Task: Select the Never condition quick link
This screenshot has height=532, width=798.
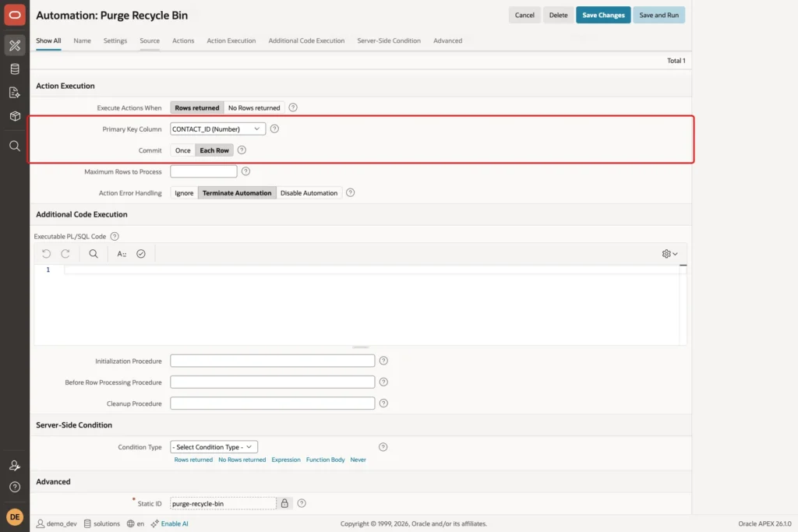Action: click(358, 460)
